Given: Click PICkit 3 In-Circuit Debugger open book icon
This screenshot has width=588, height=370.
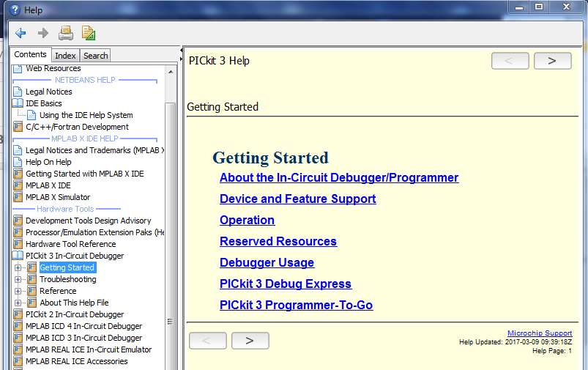Looking at the screenshot, I should 18,256.
